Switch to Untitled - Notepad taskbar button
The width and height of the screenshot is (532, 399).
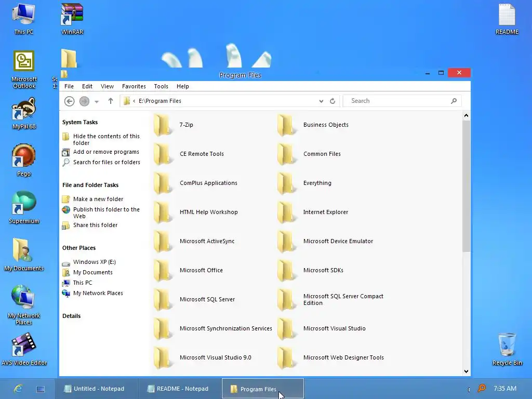tap(96, 389)
